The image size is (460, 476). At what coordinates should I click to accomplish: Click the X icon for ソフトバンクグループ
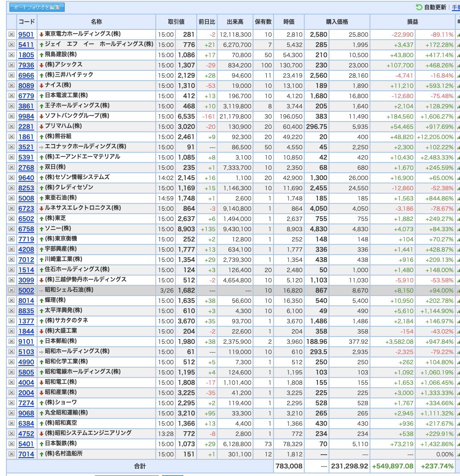pos(11,116)
